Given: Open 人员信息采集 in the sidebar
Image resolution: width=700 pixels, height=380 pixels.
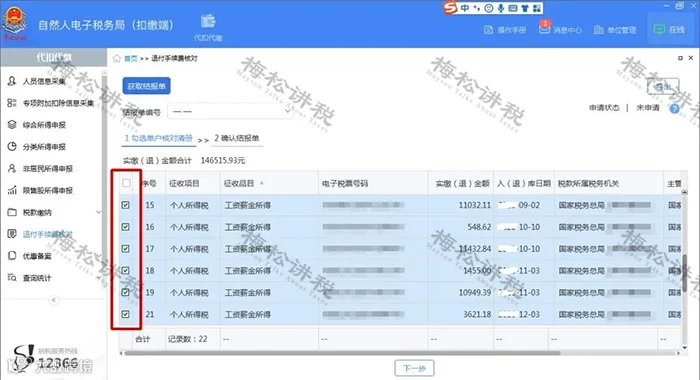Looking at the screenshot, I should tap(44, 81).
